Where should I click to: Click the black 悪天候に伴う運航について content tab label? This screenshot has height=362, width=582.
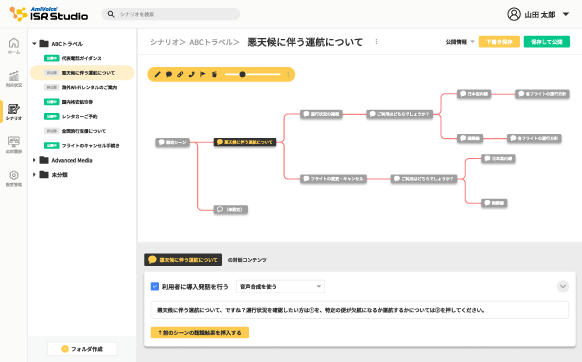click(x=183, y=260)
